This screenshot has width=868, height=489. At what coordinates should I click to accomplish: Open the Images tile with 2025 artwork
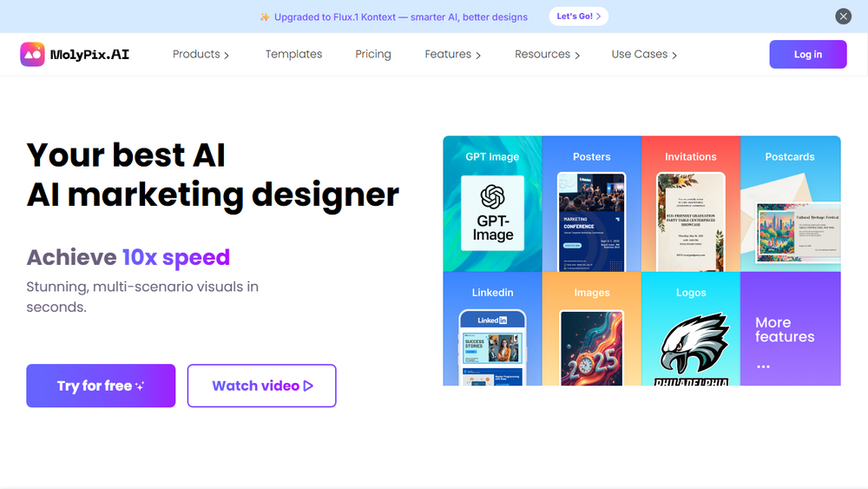pos(592,329)
